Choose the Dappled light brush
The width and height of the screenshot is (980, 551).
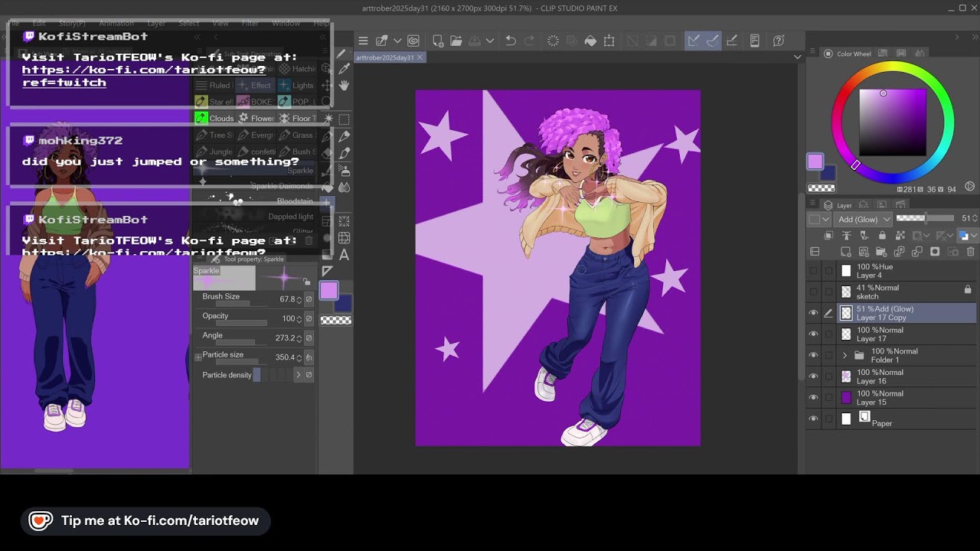click(254, 217)
